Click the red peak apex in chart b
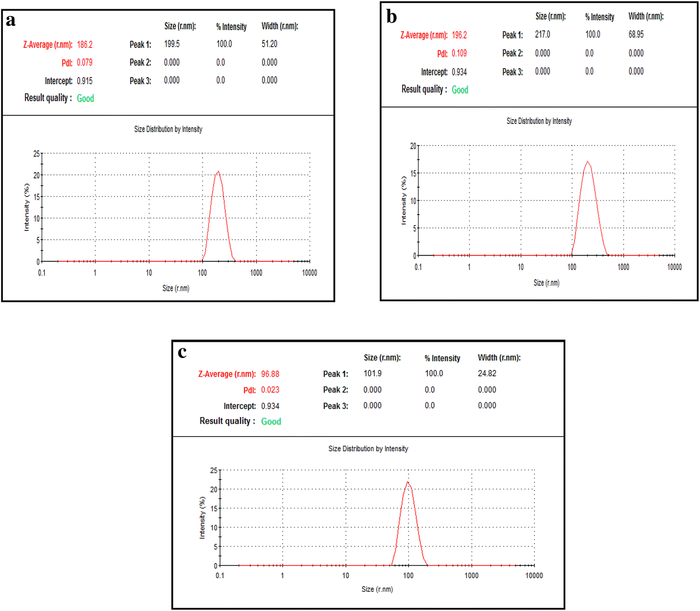 tap(588, 162)
